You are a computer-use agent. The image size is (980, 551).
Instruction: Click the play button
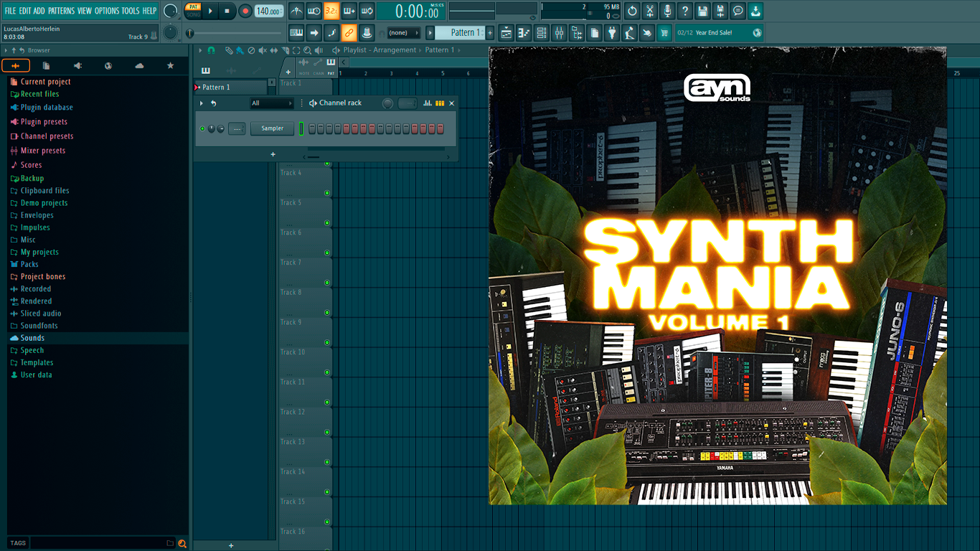point(210,11)
